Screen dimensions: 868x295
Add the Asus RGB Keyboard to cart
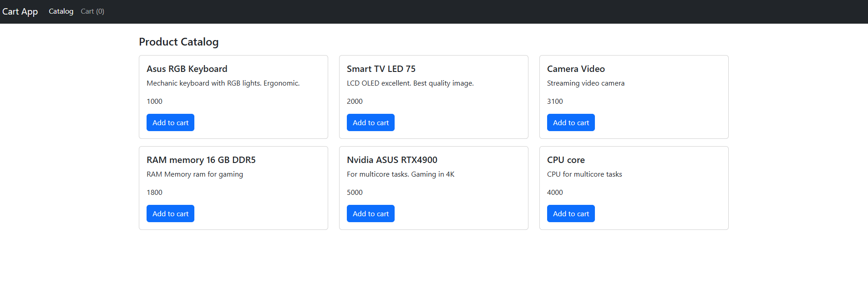coord(170,122)
